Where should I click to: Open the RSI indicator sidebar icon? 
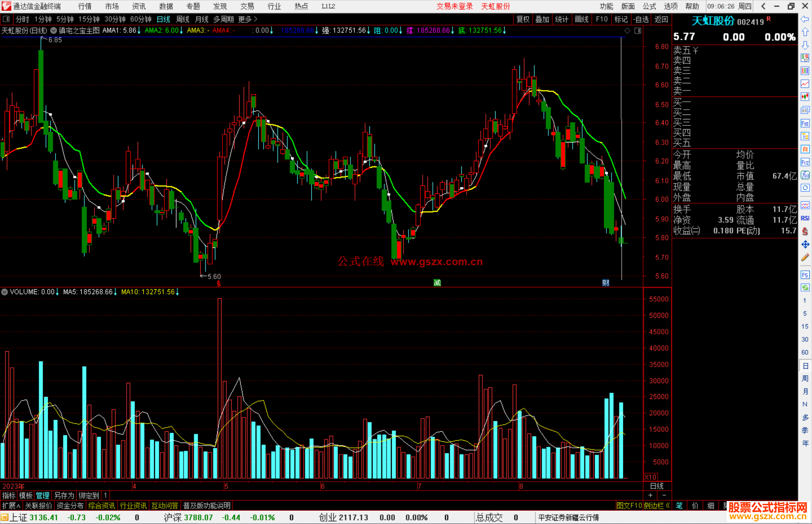(x=805, y=218)
